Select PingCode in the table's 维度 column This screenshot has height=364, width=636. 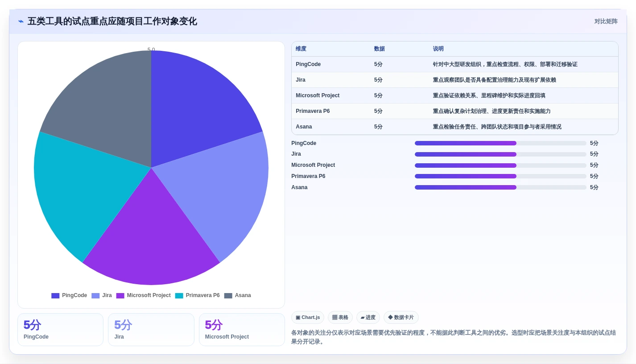(x=308, y=65)
